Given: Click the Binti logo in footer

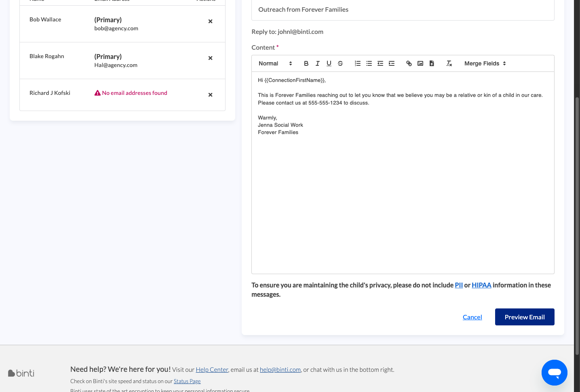Looking at the screenshot, I should 21,373.
